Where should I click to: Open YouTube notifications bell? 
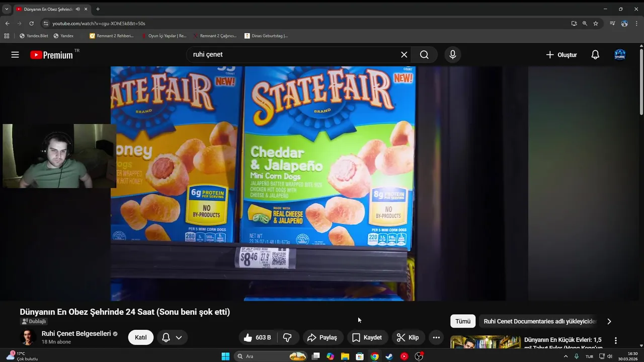pyautogui.click(x=595, y=55)
